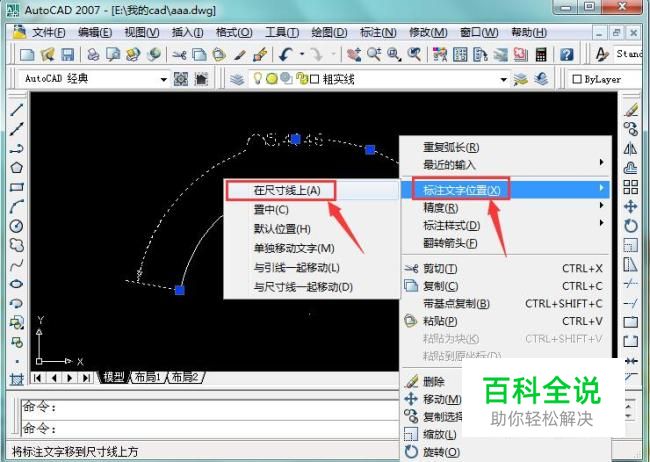The width and height of the screenshot is (650, 462).
Task: Select the Construction line tool
Action: click(17, 129)
